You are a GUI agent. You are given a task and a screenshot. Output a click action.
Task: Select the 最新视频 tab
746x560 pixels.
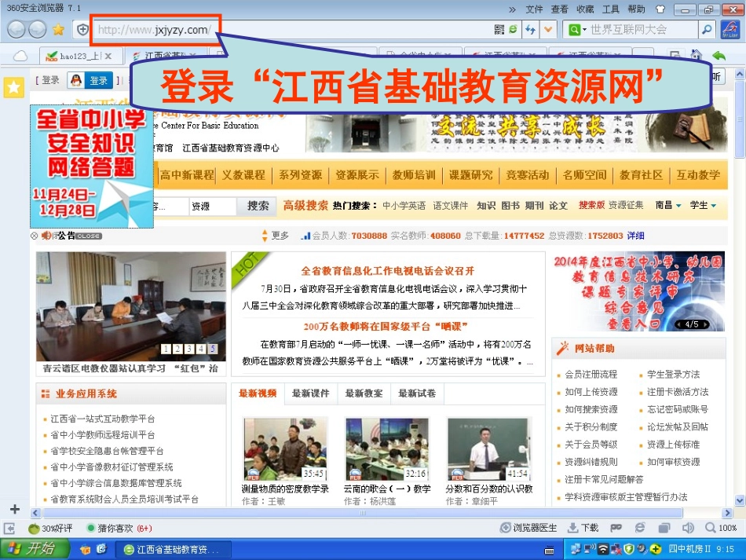(x=258, y=393)
